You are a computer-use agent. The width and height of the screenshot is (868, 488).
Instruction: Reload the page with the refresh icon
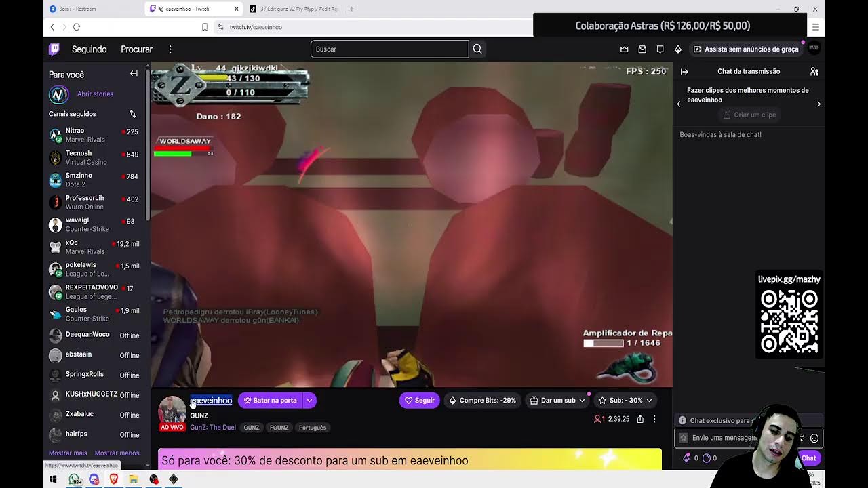77,27
